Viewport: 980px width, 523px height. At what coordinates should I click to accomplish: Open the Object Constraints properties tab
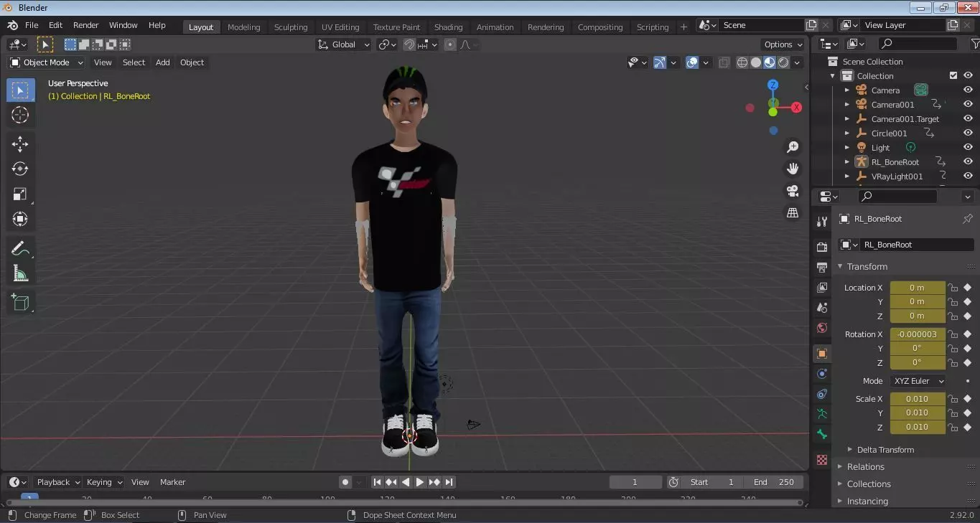click(822, 394)
